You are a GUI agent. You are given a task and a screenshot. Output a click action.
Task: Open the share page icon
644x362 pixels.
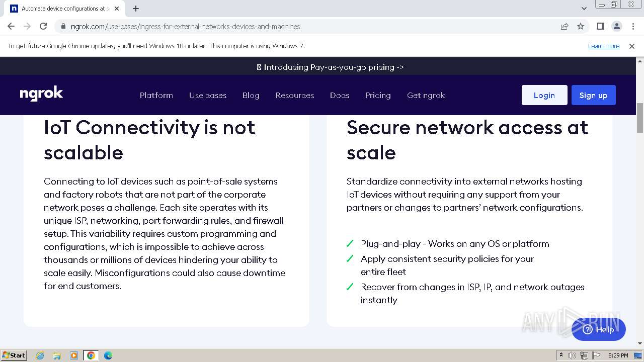click(565, 26)
